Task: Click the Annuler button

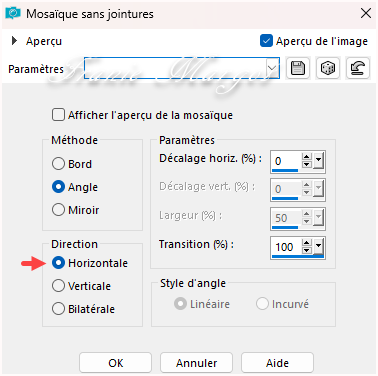Action: coord(196,363)
